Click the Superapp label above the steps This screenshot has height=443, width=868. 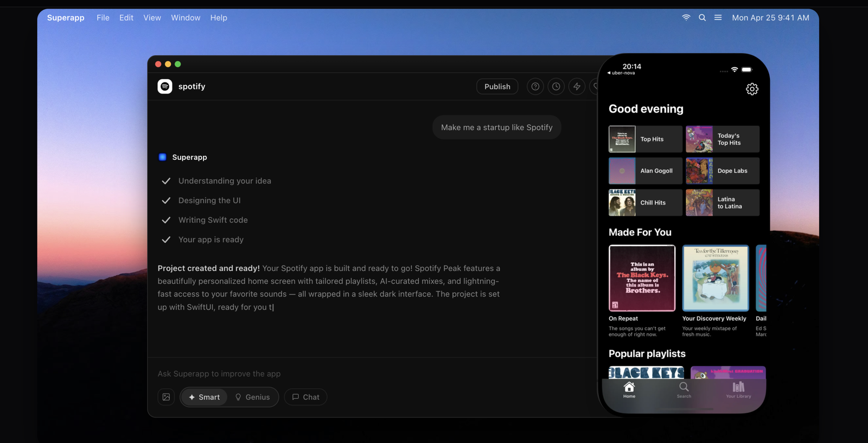(x=189, y=157)
